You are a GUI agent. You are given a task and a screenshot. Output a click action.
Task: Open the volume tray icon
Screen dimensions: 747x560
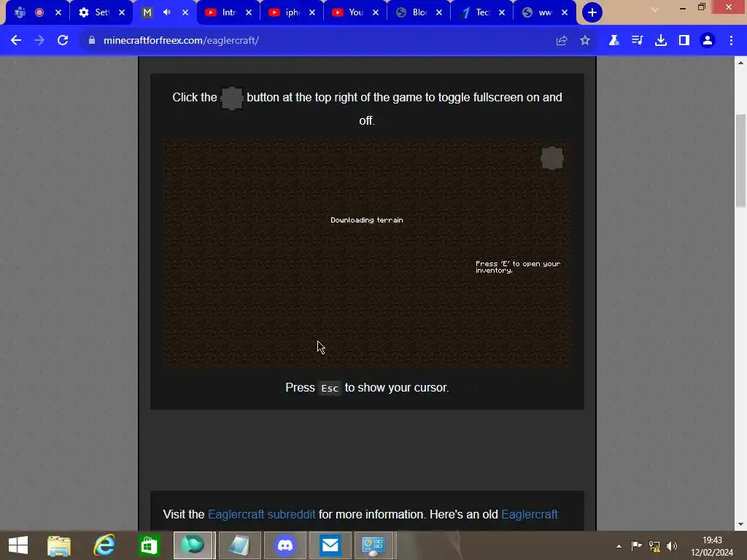click(672, 545)
